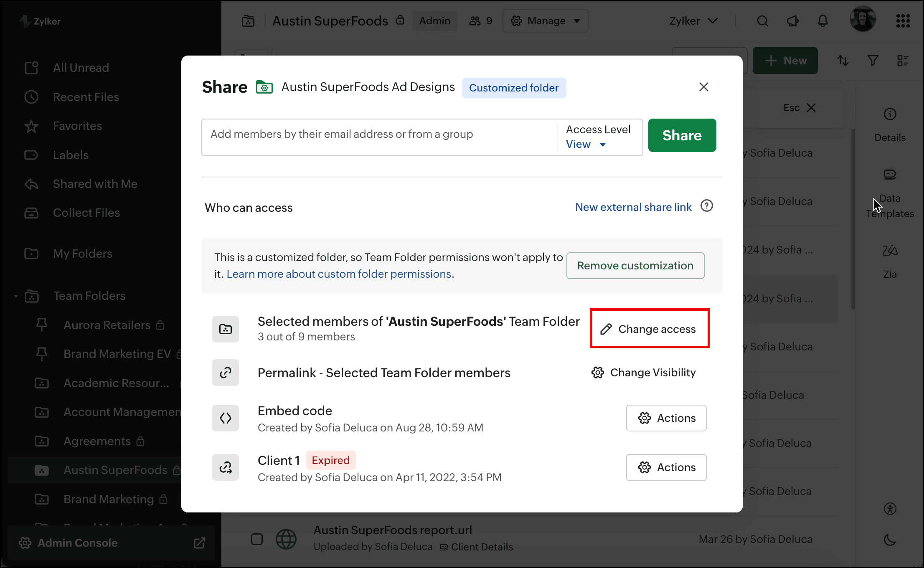This screenshot has width=924, height=568.
Task: Click Change access for selected members
Action: [x=650, y=329]
